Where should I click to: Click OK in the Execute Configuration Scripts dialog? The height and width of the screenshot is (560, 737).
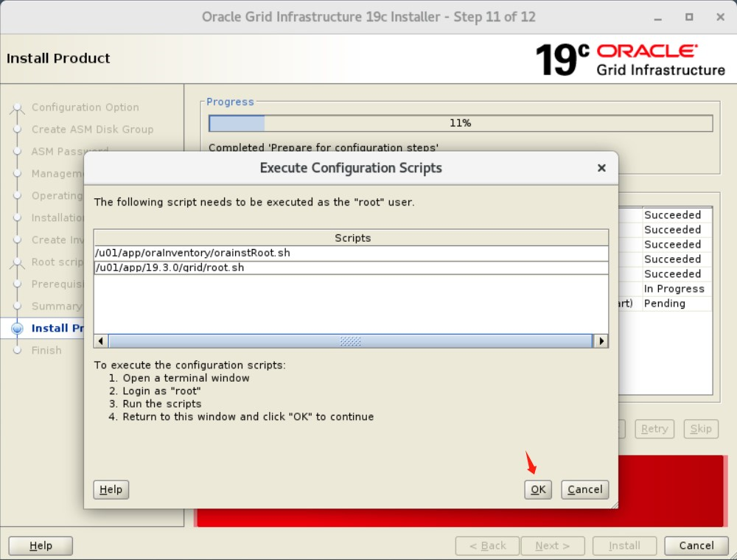[x=538, y=489]
